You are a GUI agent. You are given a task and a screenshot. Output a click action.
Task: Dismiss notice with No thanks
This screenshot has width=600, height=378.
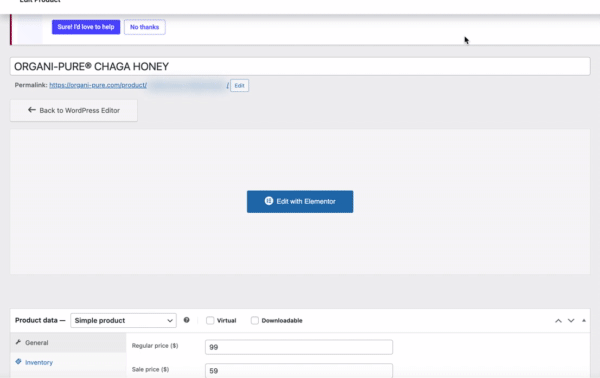click(x=145, y=27)
